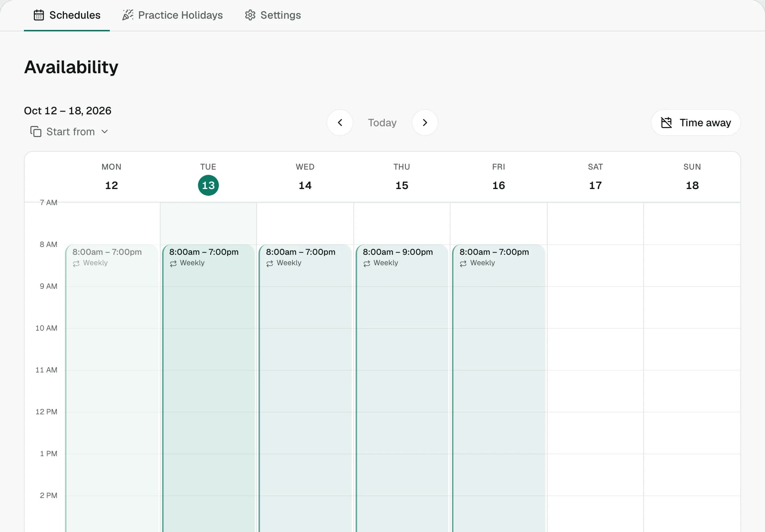Click the Schedules calendar icon
This screenshot has height=532, width=765.
[x=39, y=15]
